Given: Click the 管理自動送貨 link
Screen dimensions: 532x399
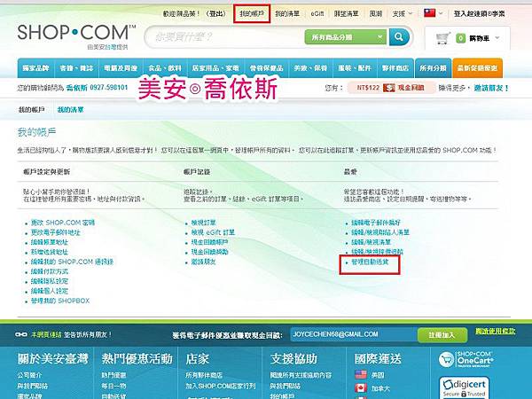Looking at the screenshot, I should (x=370, y=262).
